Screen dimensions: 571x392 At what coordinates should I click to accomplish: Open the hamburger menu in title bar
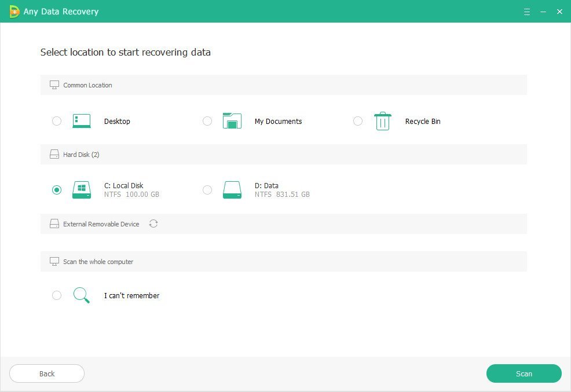pos(527,12)
